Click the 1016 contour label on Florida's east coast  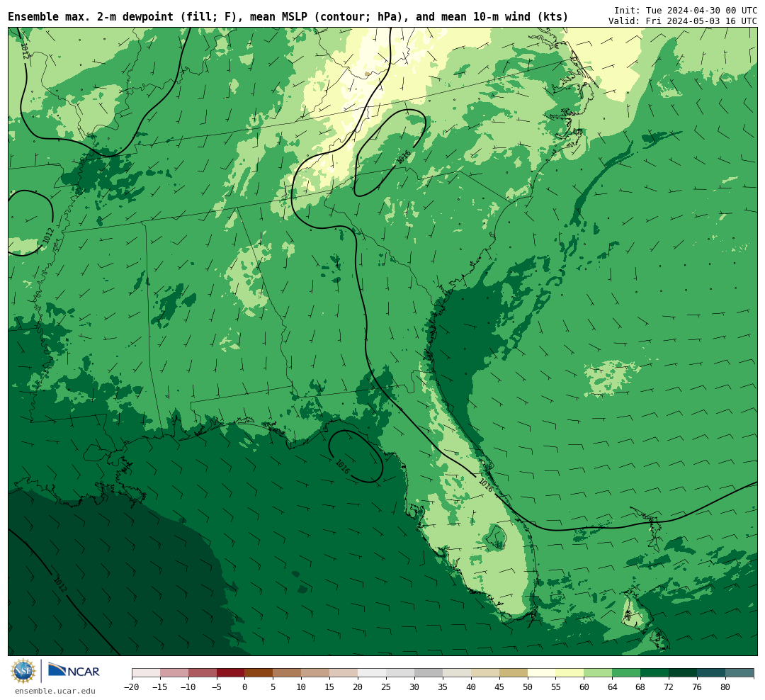point(486,485)
